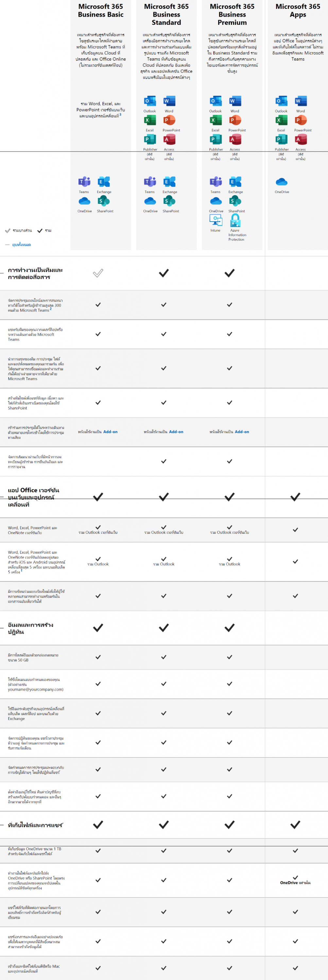
Task: Click the Exchange icon under Business Basic
Action: tap(104, 182)
